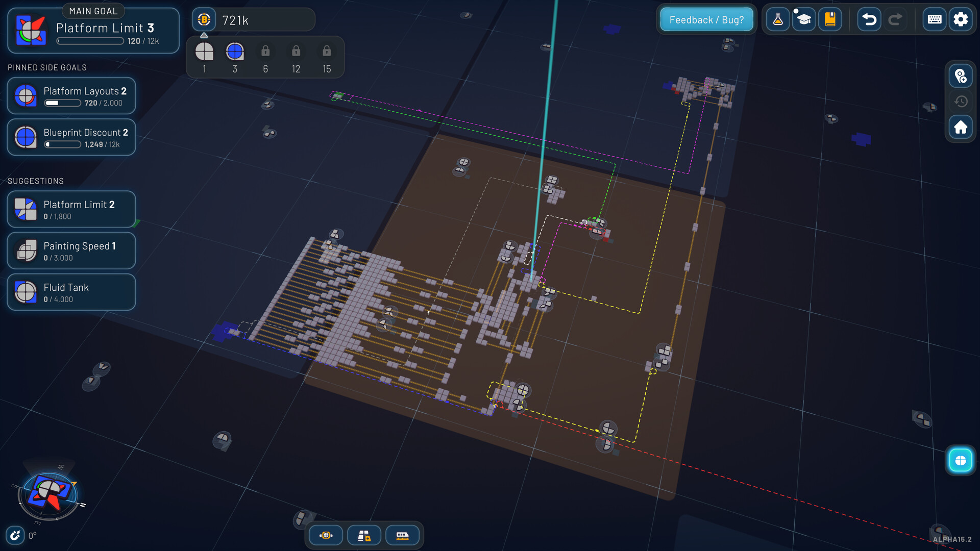Open the Painting Speed 1 side goal
Image resolution: width=980 pixels, height=551 pixels.
[x=71, y=251]
